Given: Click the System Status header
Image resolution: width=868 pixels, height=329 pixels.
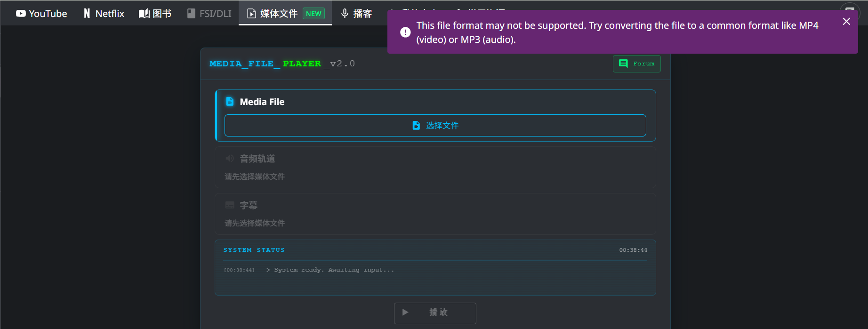Looking at the screenshot, I should point(254,250).
